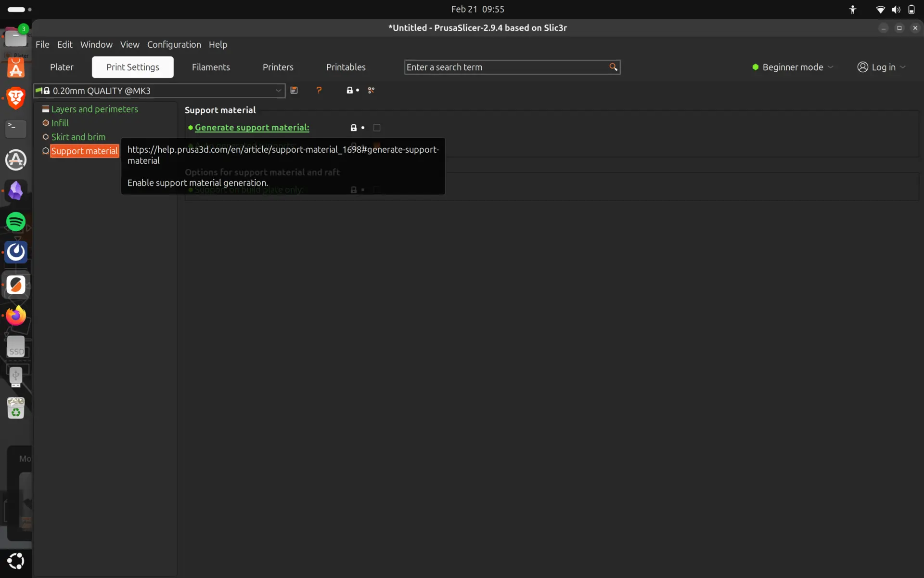Open the question mark help for Support material
This screenshot has height=578, width=924.
pos(319,90)
